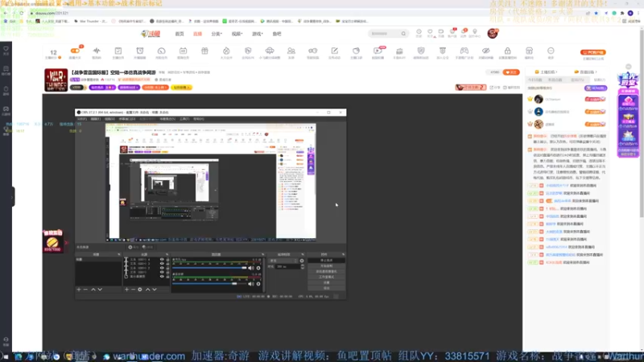
Task: Open the 鱼吧 navigation item
Action: (x=277, y=34)
